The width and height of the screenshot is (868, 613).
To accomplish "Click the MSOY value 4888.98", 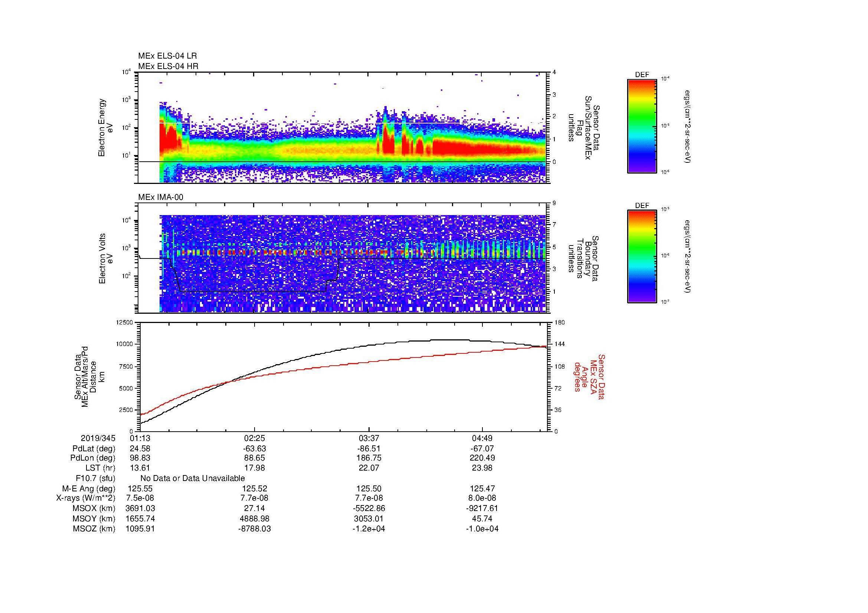I will [255, 518].
